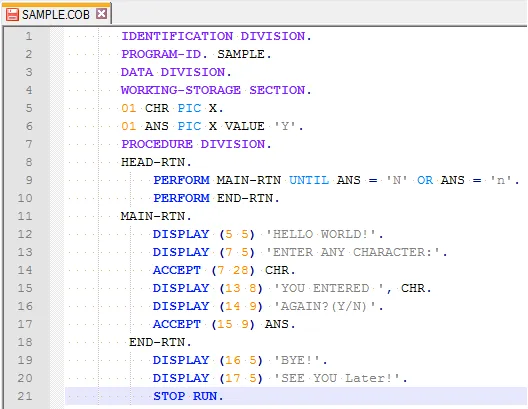This screenshot has height=409, width=528.
Task: Click line number 1 in the gutter
Action: pyautogui.click(x=29, y=36)
